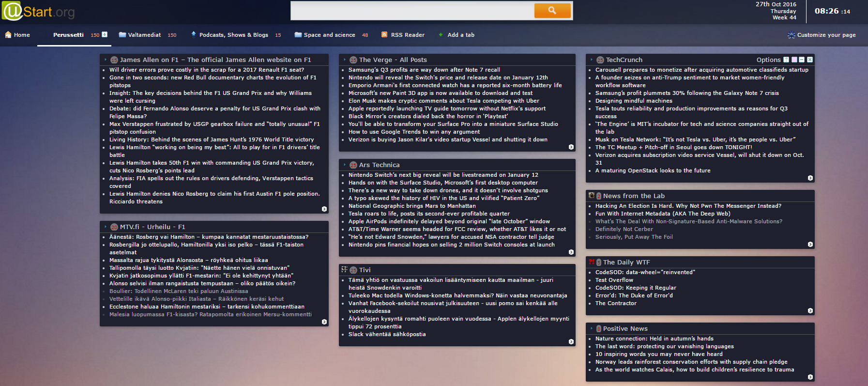This screenshot has width=868, height=386.
Task: Click News from the Lab favicon
Action: (592, 196)
